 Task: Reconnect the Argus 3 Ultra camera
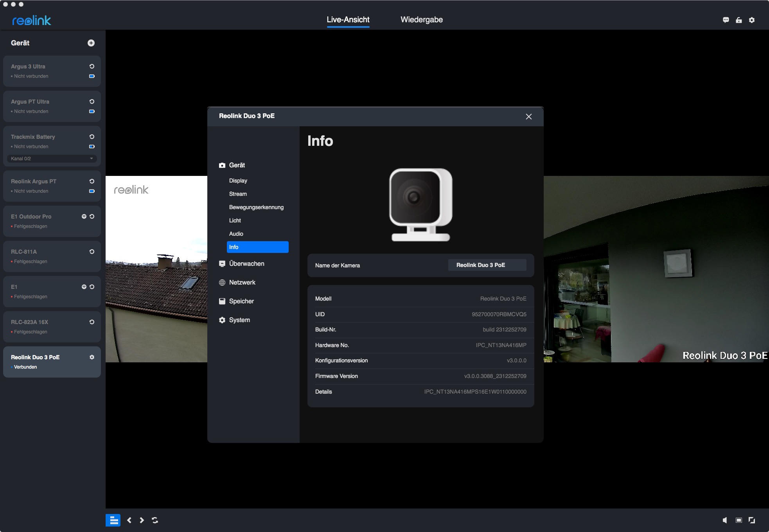click(92, 66)
